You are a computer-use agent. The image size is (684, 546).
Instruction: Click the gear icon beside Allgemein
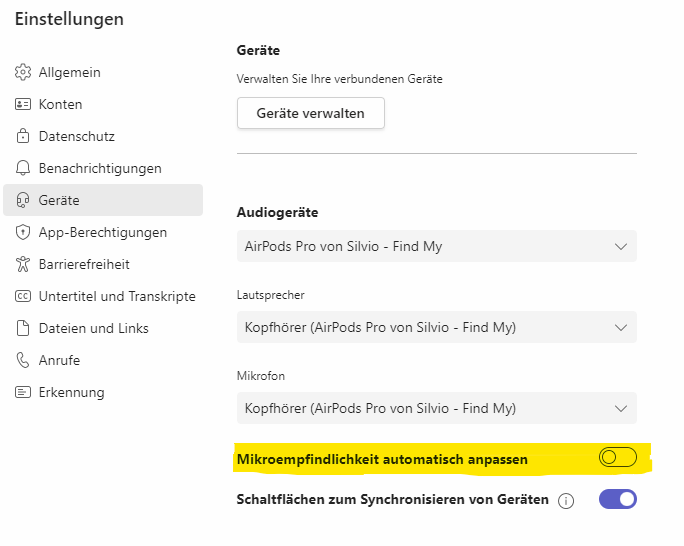(x=23, y=72)
